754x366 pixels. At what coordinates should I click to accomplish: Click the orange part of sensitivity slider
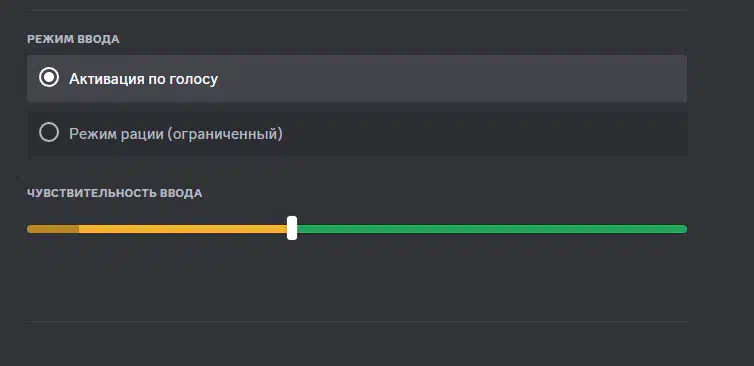click(183, 229)
